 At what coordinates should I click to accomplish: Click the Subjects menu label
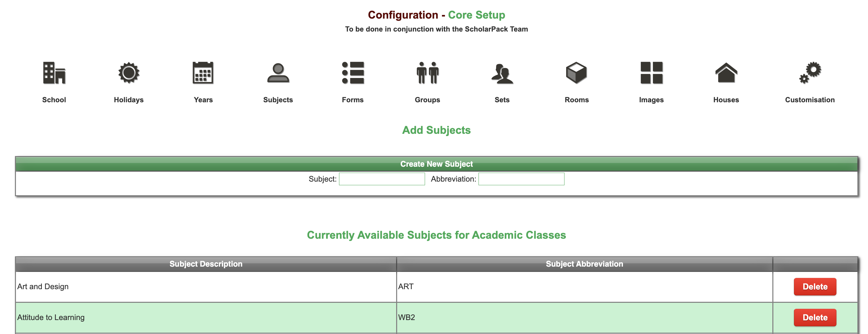pyautogui.click(x=278, y=100)
